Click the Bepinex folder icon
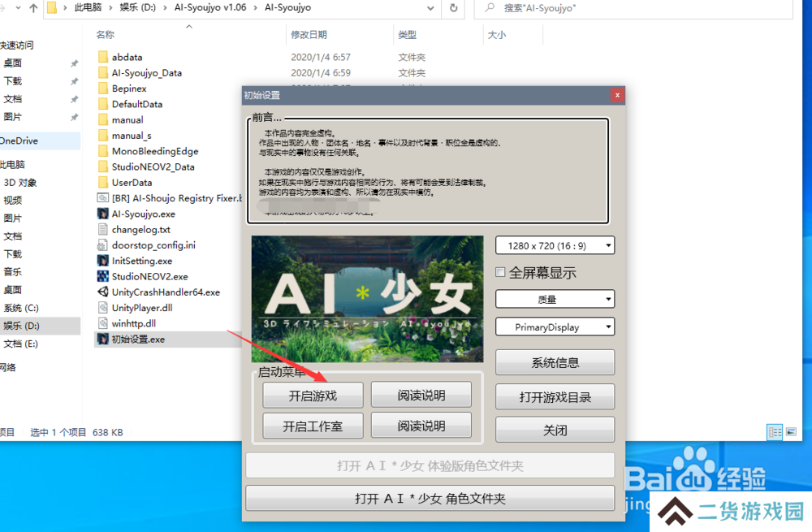This screenshot has width=812, height=532. [102, 88]
